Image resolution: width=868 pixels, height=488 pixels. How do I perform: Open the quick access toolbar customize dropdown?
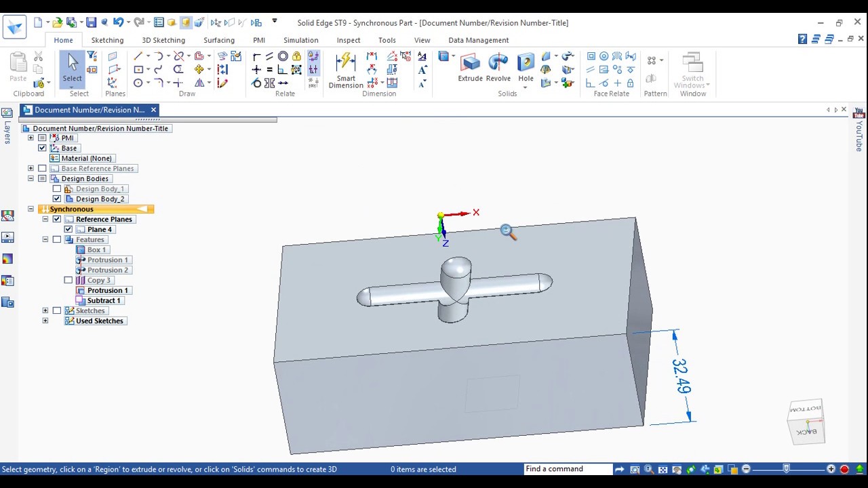[274, 22]
